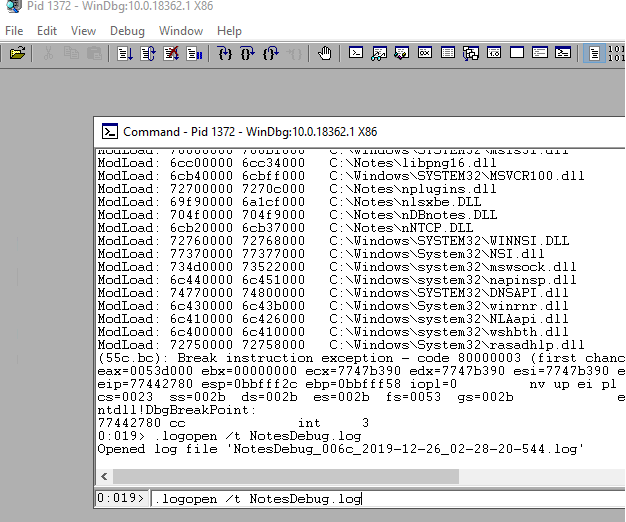Click the Open Source File folder icon
The image size is (626, 522).
point(17,53)
